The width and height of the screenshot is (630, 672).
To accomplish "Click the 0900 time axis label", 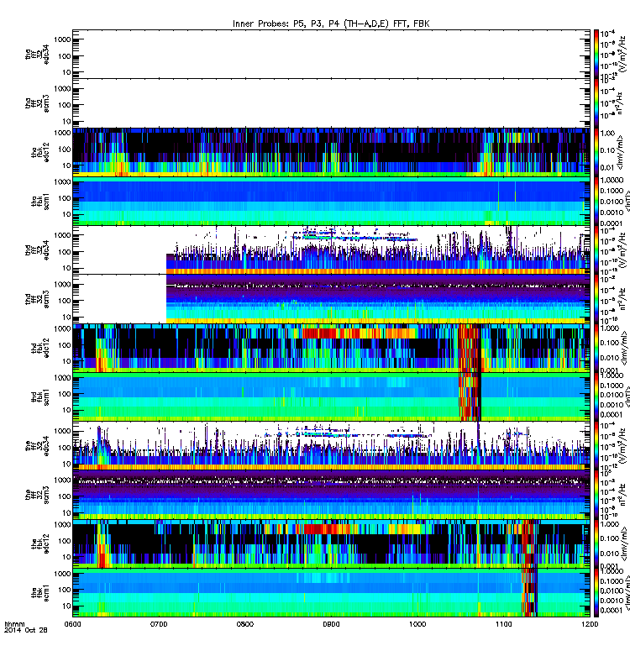I will point(331,624).
